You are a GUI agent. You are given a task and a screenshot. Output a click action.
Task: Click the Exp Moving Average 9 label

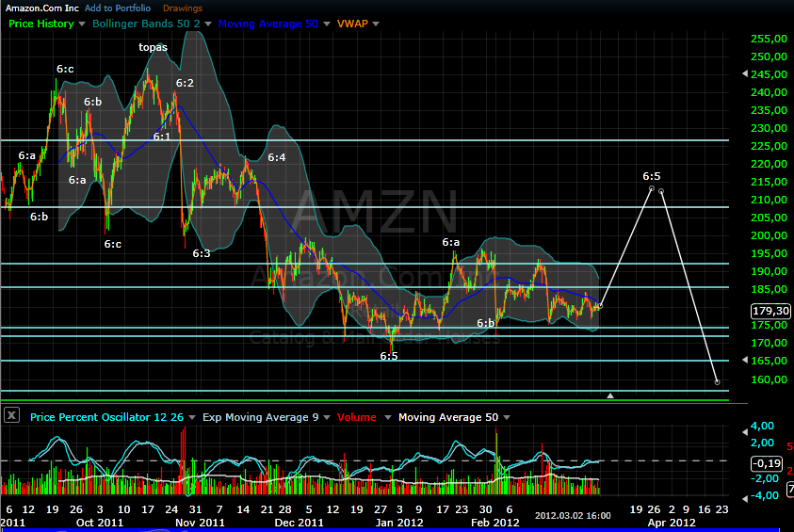pyautogui.click(x=260, y=417)
